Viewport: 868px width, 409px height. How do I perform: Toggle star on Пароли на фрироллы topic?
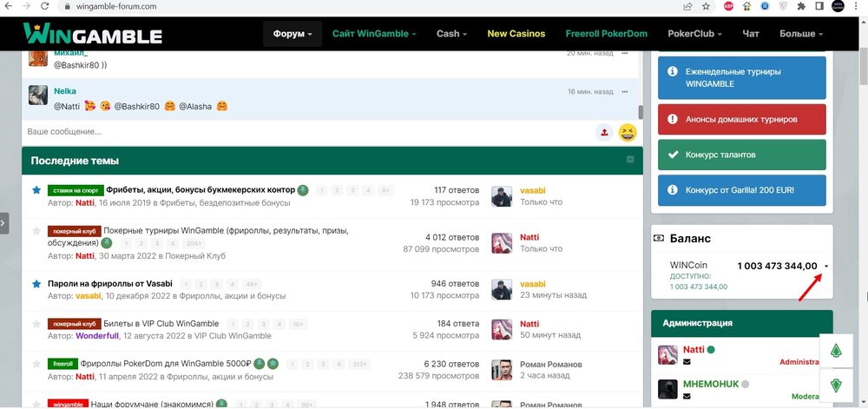point(36,284)
